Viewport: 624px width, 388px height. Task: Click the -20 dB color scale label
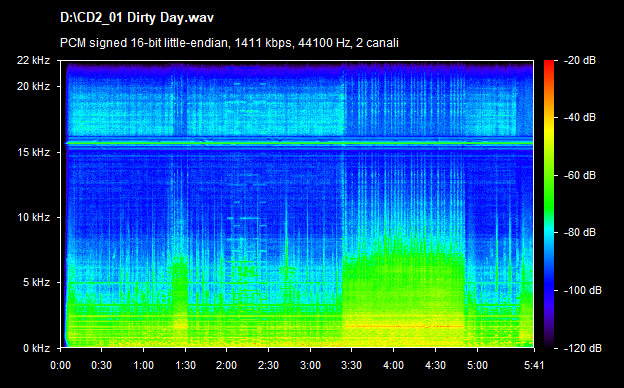point(580,60)
